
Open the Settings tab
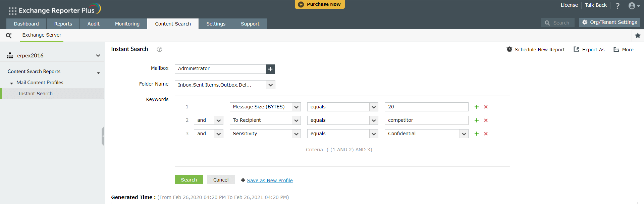click(216, 24)
